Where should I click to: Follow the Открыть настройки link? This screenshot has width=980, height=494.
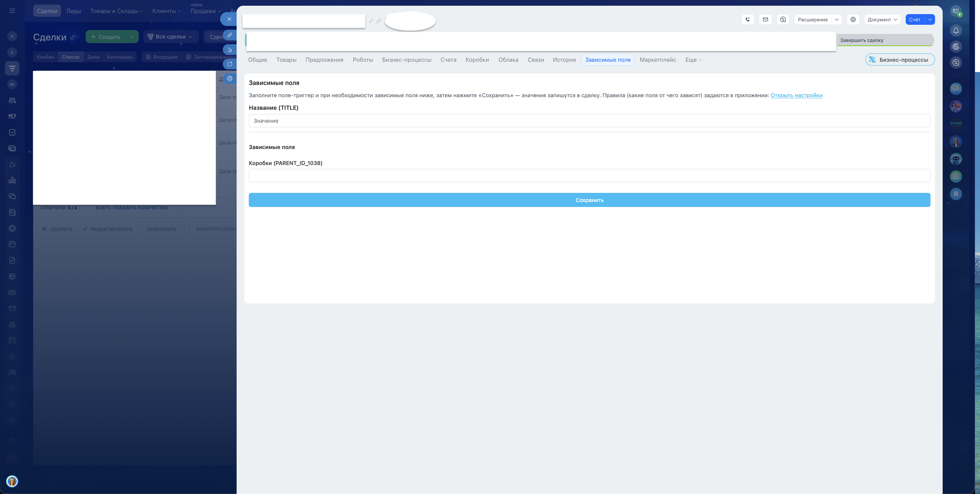click(796, 95)
